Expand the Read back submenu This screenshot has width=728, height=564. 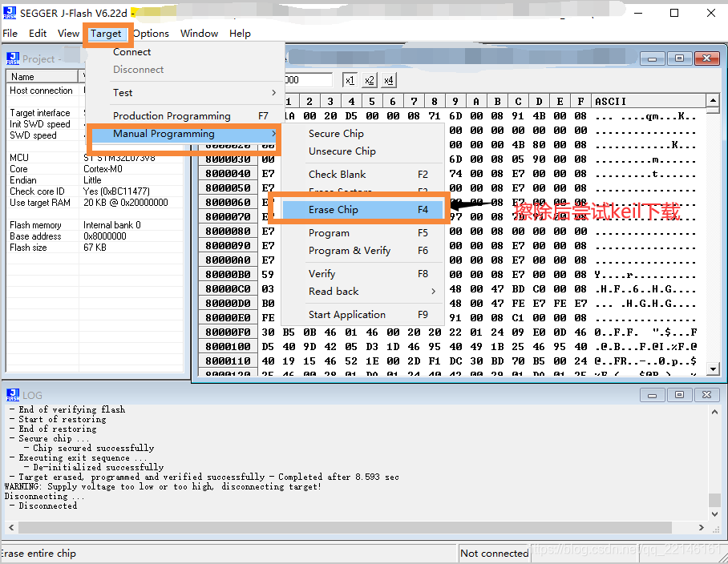362,292
